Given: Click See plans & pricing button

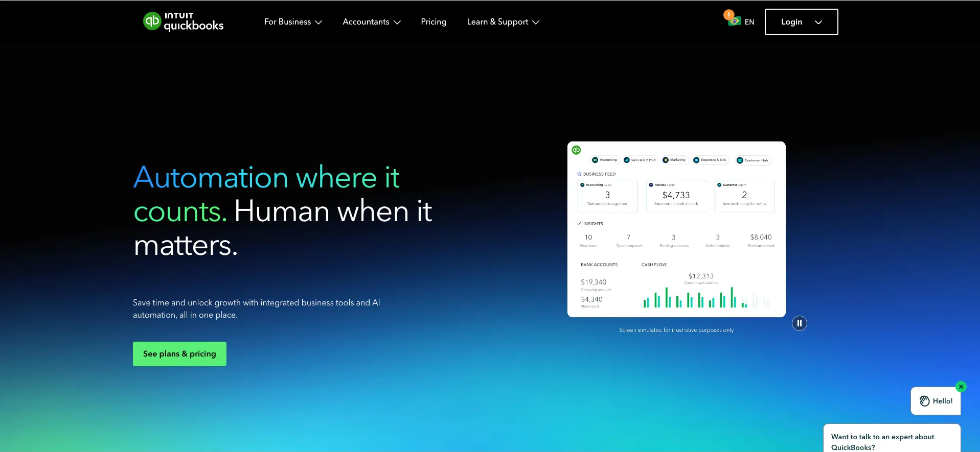Looking at the screenshot, I should tap(179, 354).
